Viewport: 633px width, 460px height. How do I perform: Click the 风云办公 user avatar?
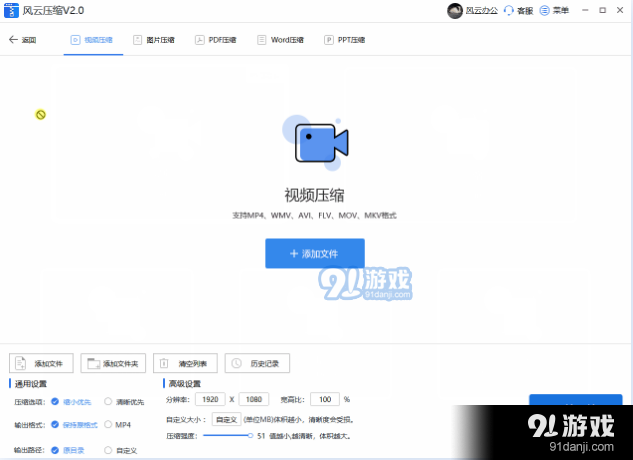point(455,10)
